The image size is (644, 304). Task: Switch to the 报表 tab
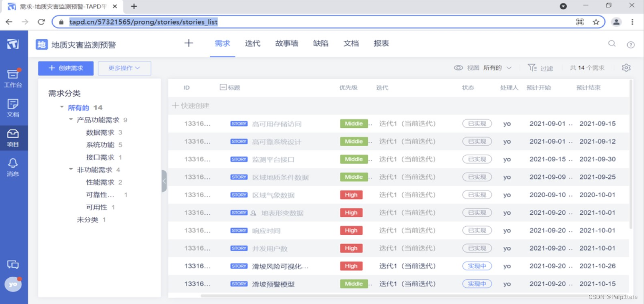[381, 43]
